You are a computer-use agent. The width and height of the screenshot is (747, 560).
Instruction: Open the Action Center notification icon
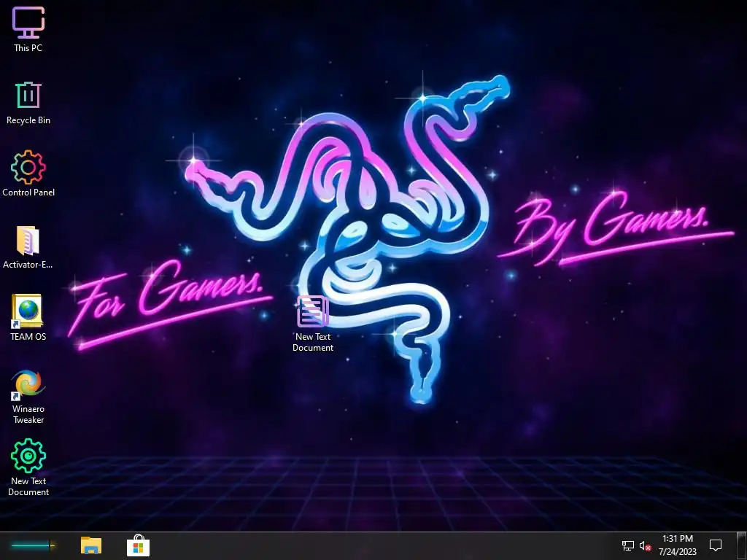[716, 545]
